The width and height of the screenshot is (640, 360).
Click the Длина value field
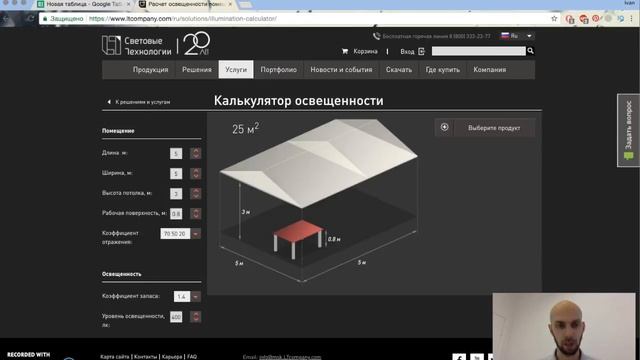tap(176, 153)
